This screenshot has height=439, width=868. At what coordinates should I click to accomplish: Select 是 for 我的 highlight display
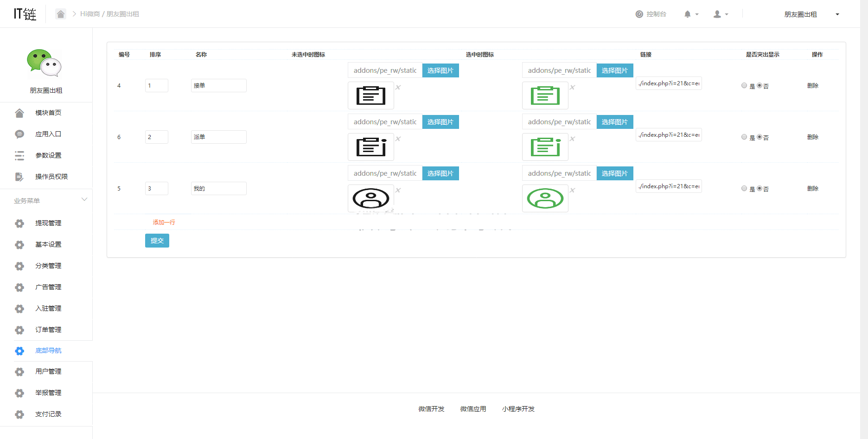coord(744,188)
